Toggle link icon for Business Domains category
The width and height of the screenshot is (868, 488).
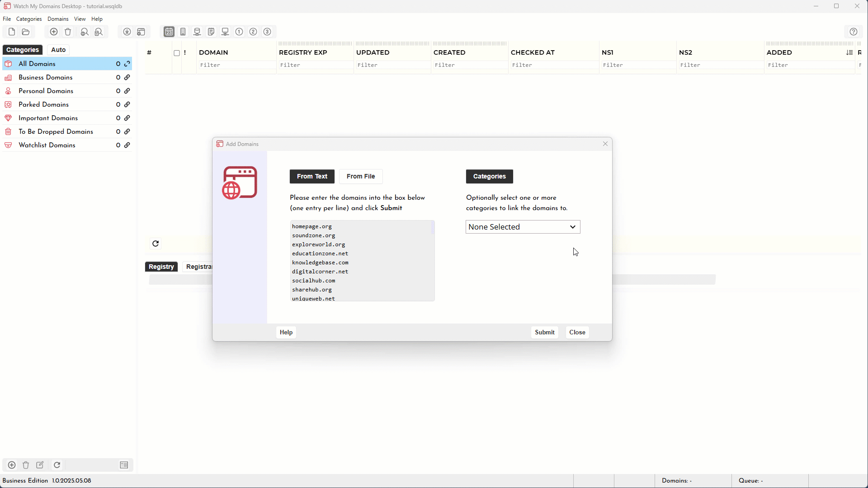(127, 77)
